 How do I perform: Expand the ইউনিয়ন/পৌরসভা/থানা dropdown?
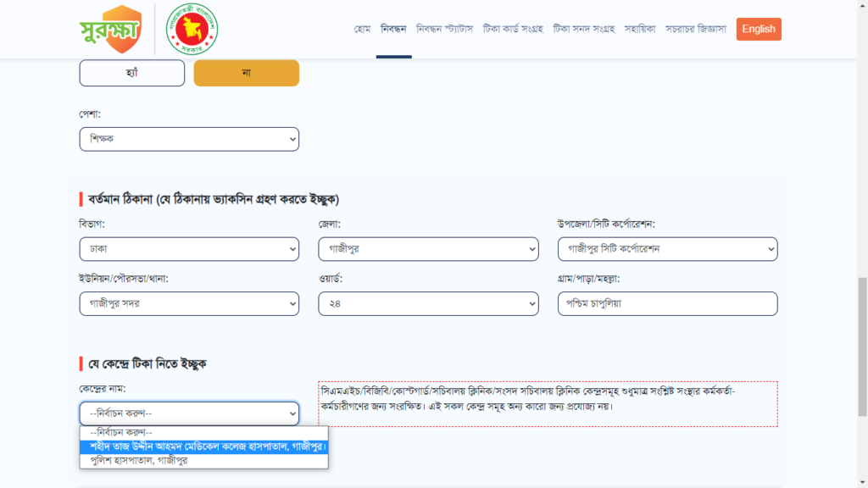(x=189, y=303)
